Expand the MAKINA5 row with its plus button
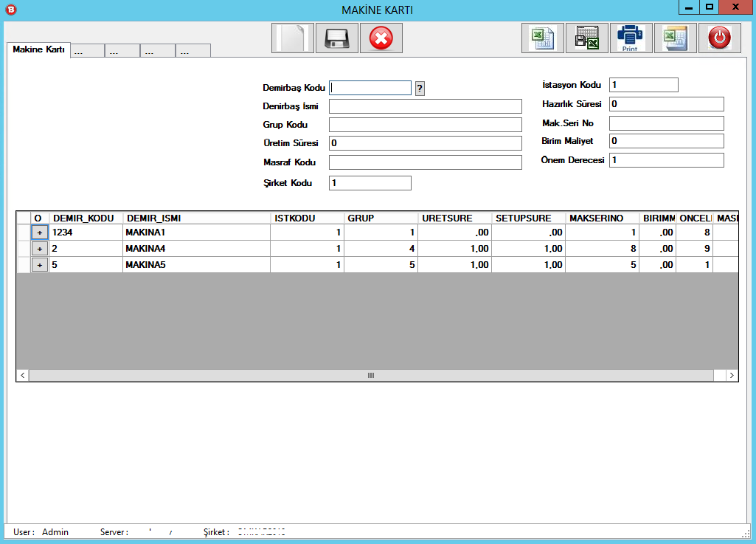 (40, 265)
